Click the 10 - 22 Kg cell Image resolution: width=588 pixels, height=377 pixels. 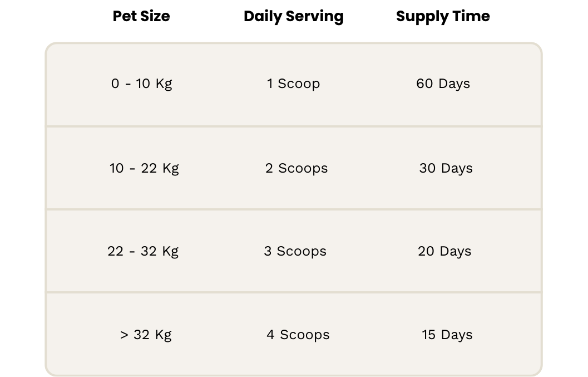[x=144, y=168]
